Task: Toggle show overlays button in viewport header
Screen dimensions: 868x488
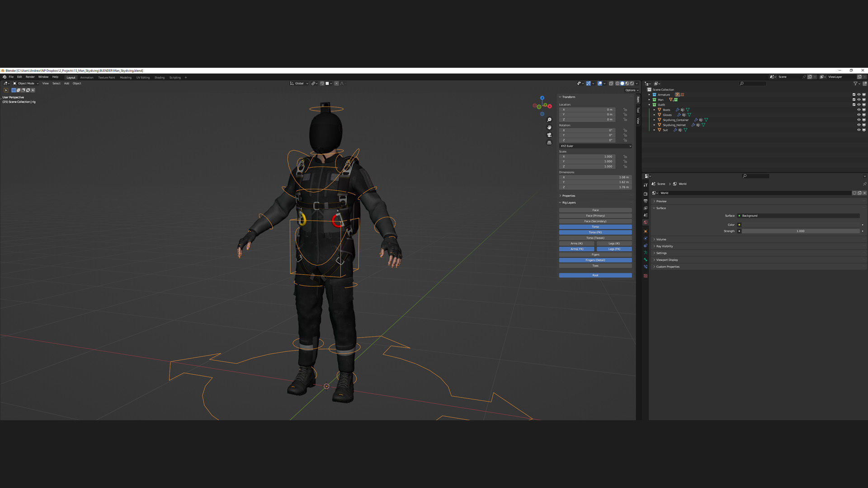Action: (600, 84)
